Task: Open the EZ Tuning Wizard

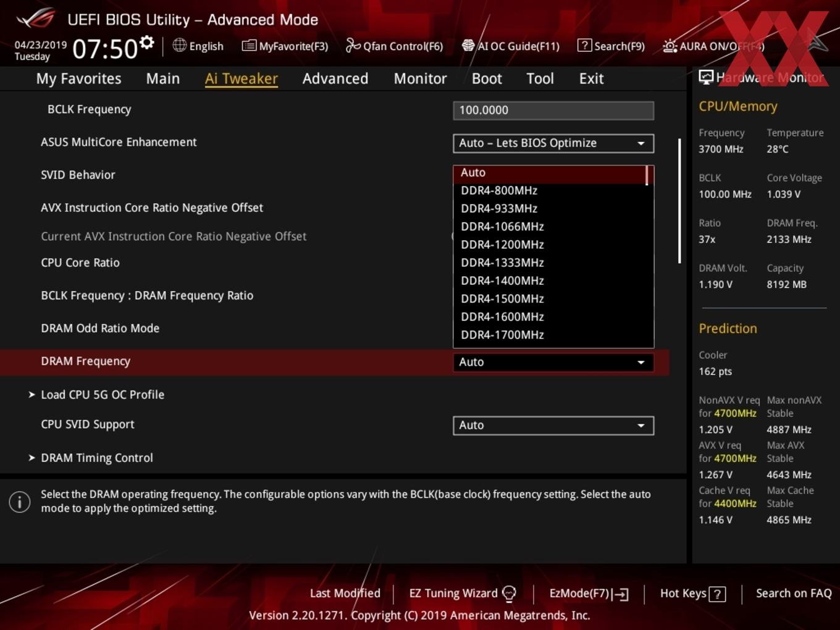Action: [x=462, y=594]
